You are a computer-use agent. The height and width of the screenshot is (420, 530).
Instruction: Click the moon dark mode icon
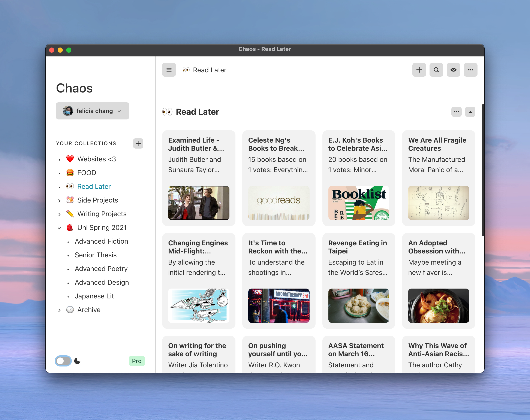[x=77, y=361]
